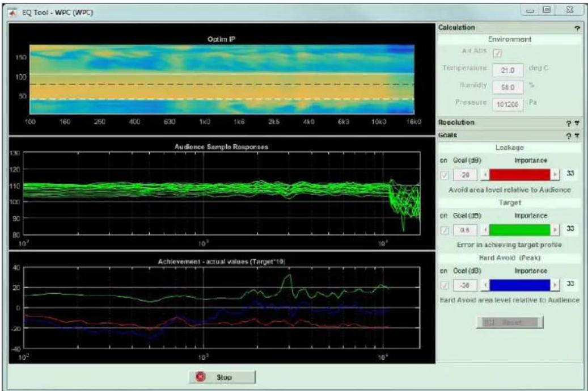Screen dimensions: 588x391
Task: Adjust the red Leakage importance slider
Action: pos(520,174)
